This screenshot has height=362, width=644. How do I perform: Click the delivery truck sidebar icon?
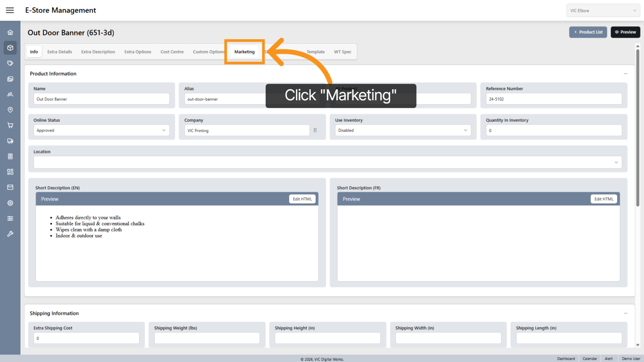(10, 141)
